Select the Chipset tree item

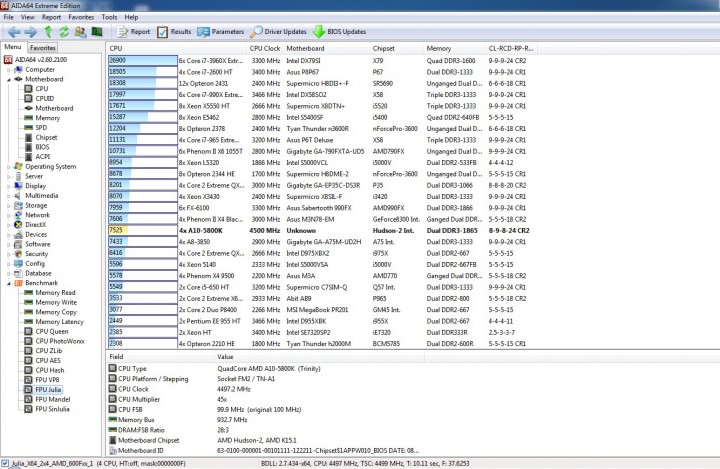pos(46,137)
